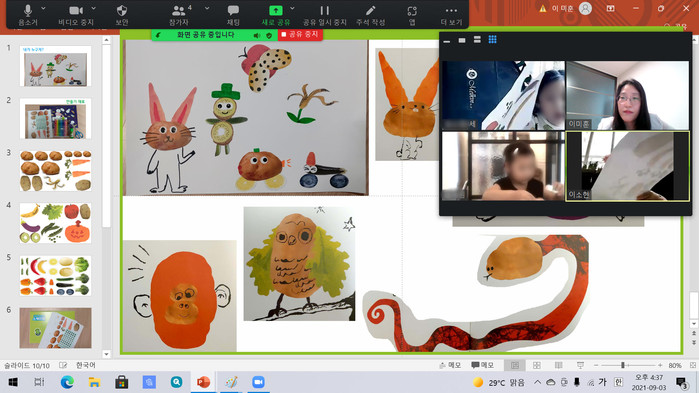Select slide 2 thumbnail

click(55, 118)
